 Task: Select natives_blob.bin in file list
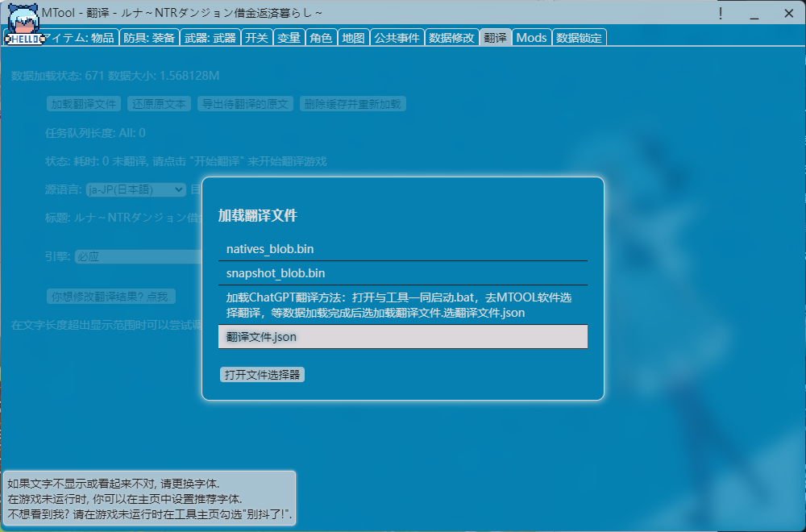click(x=402, y=249)
